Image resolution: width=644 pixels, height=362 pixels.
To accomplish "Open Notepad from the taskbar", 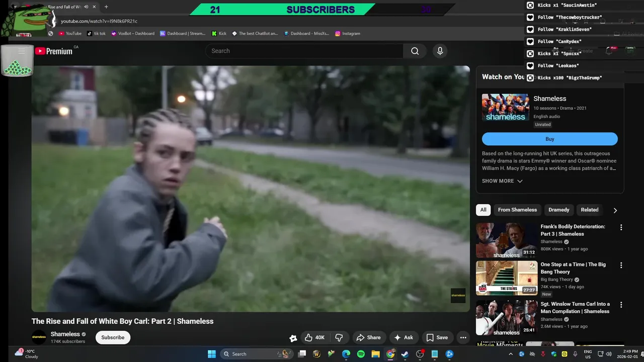I will 435,354.
